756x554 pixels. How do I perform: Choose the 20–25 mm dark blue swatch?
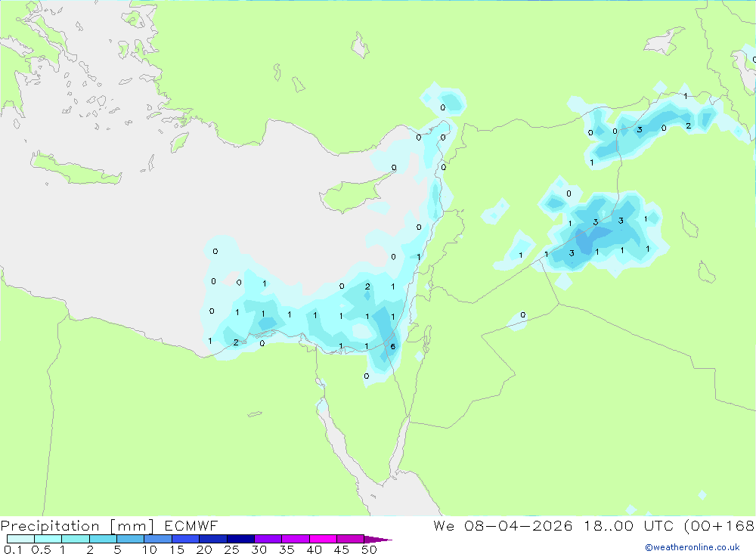pos(212,539)
